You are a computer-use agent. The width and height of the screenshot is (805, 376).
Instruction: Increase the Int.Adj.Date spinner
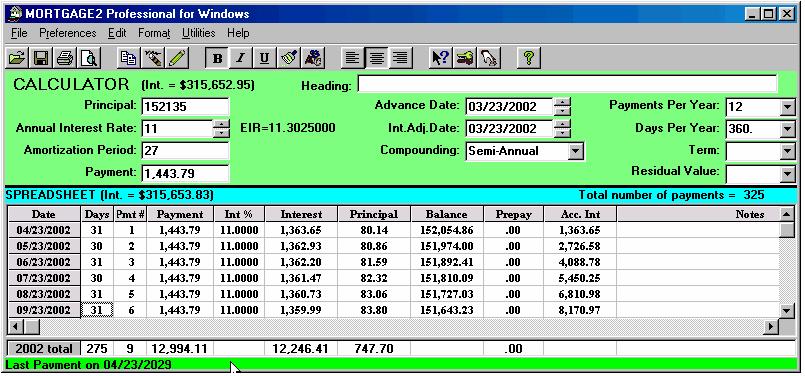click(x=563, y=124)
